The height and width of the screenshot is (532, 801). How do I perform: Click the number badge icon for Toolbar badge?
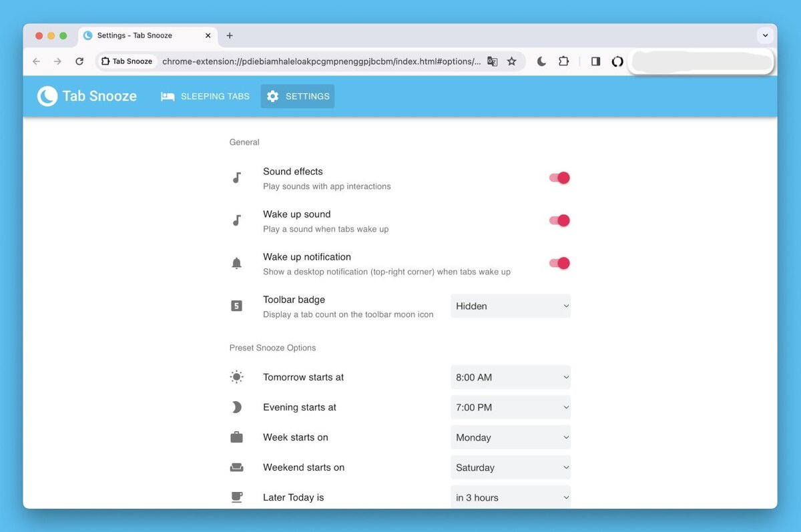pos(236,306)
